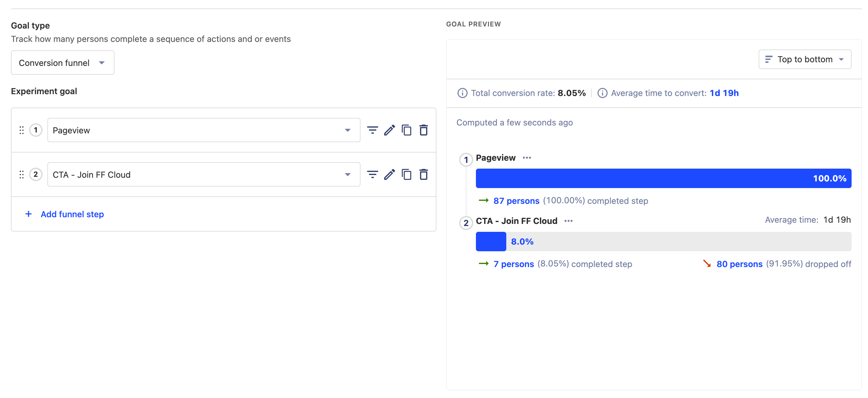This screenshot has height=398, width=868.
Task: Open the event dropdown showing Pageview
Action: coord(203,130)
